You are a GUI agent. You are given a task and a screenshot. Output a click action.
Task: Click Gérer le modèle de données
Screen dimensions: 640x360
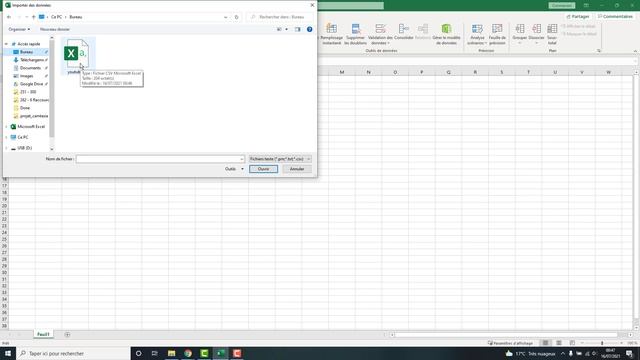[x=446, y=34]
